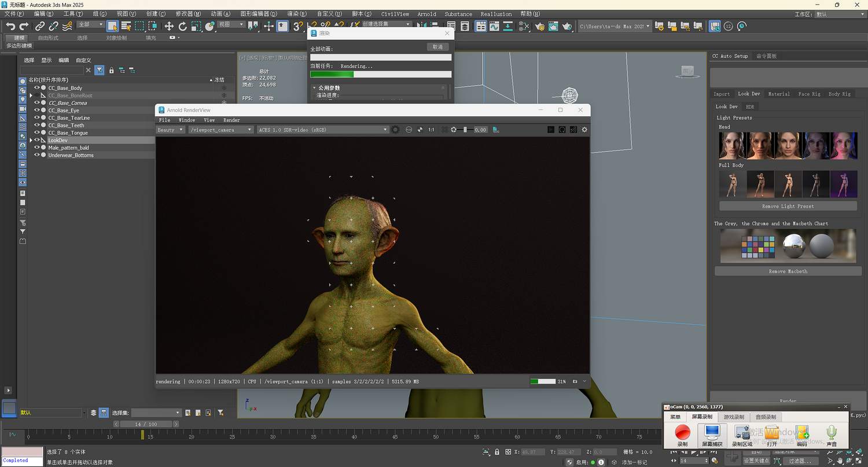The width and height of the screenshot is (868, 467).
Task: Open ACES 1.0 SDR-video color dropdown
Action: click(x=323, y=130)
